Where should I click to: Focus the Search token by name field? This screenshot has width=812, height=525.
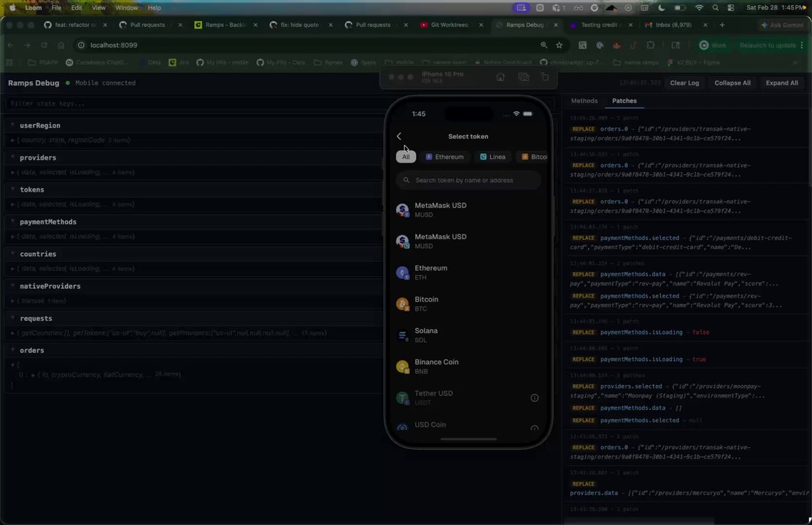(x=468, y=180)
